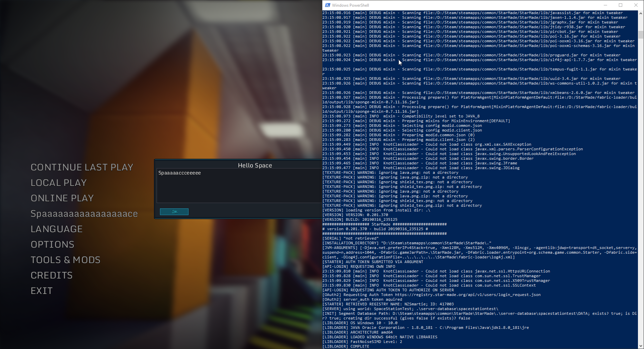Click the PowerShell icon in the title bar
This screenshot has height=349, width=644.
click(327, 5)
